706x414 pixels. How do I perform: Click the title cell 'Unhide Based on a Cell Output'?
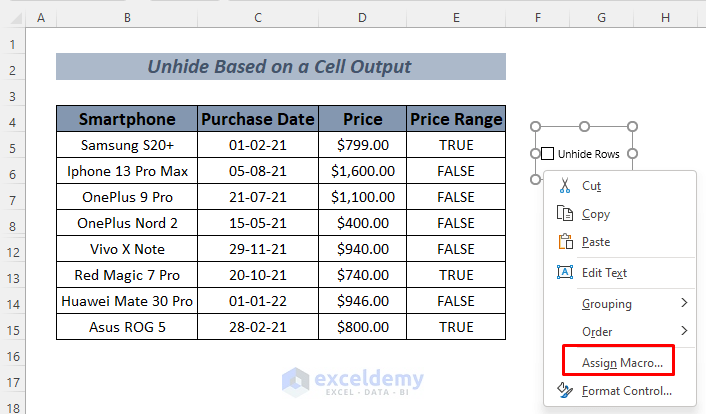pos(281,67)
